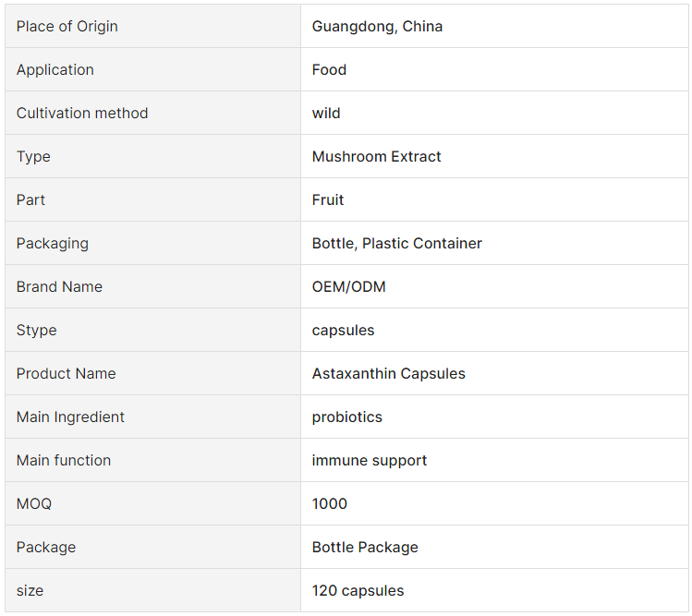Select the Food value cell
692x616 pixels.
[x=494, y=69]
